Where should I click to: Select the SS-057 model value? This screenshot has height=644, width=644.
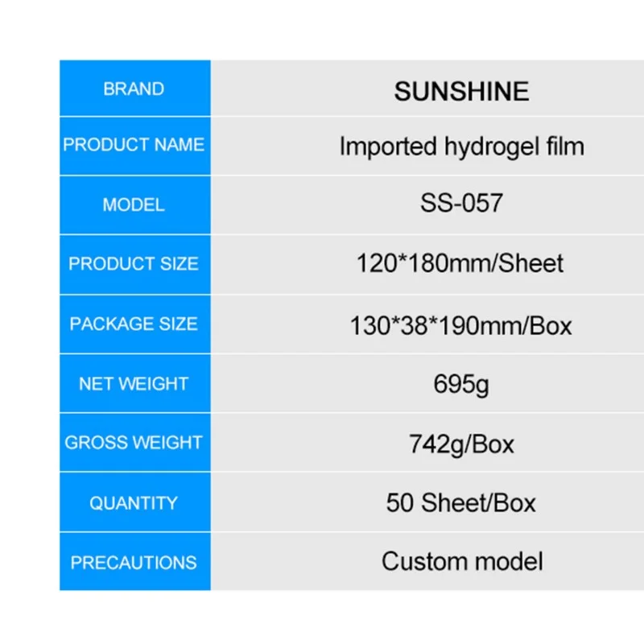461,203
